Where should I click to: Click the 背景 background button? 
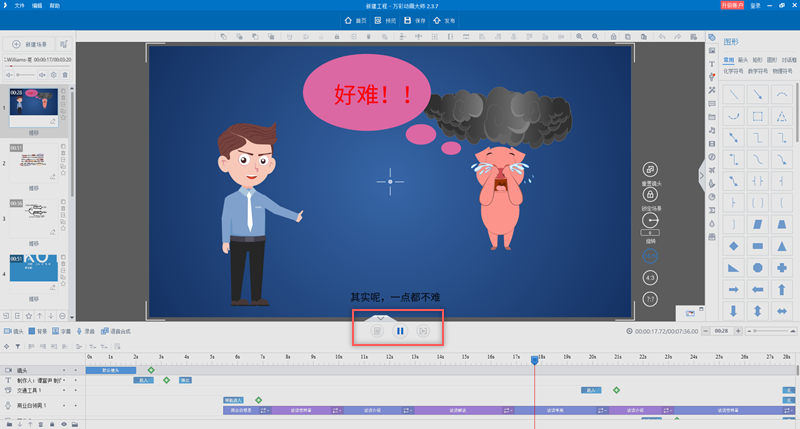pyautogui.click(x=38, y=331)
